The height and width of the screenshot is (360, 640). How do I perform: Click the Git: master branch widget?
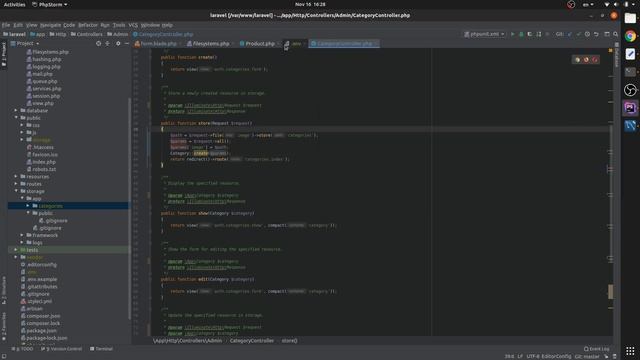[x=587, y=356]
